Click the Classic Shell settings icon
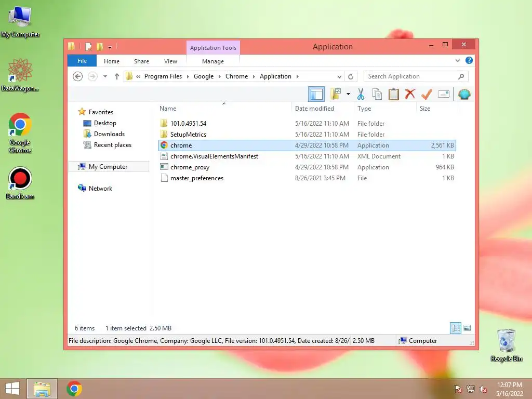The image size is (532, 399). (464, 94)
